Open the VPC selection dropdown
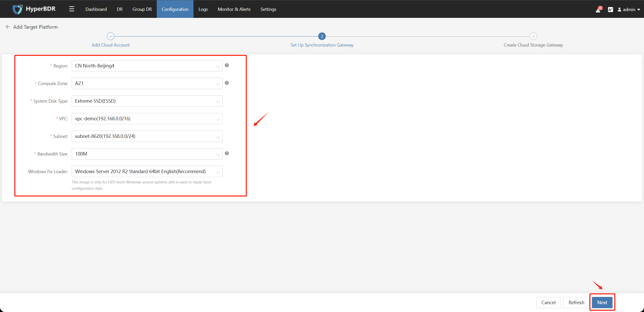This screenshot has height=312, width=644. coord(147,119)
